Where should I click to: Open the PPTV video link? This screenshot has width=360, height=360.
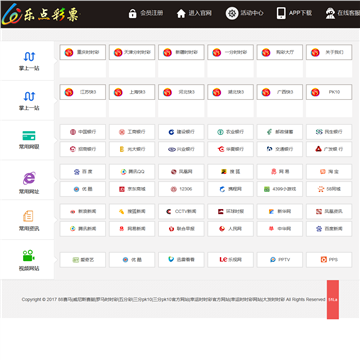pyautogui.click(x=280, y=260)
